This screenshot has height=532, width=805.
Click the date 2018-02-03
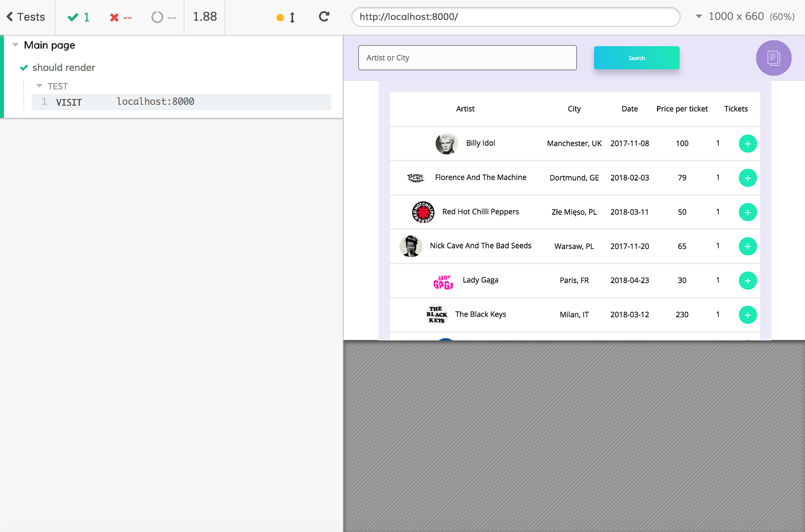pyautogui.click(x=629, y=178)
